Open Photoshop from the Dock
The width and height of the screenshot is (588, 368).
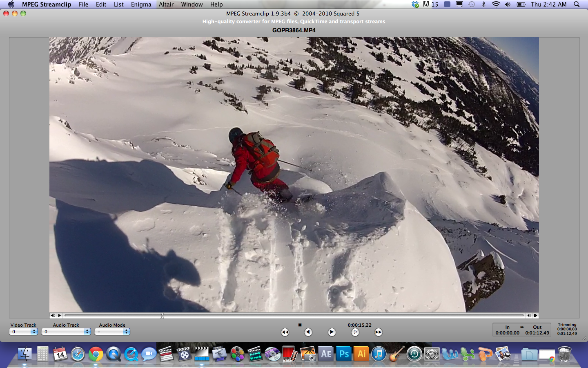pyautogui.click(x=344, y=354)
